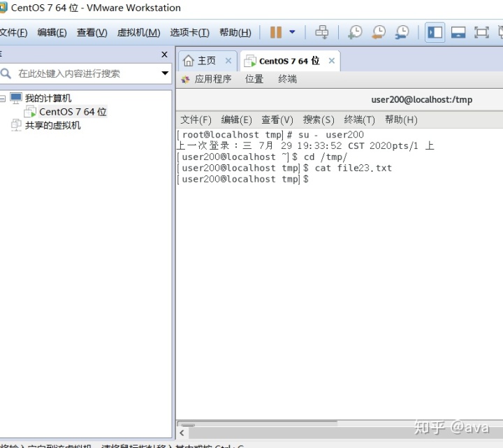Viewport: 503px width, 448px height.
Task: Click the horizontal scrollbar left arrow
Action: coord(182,433)
